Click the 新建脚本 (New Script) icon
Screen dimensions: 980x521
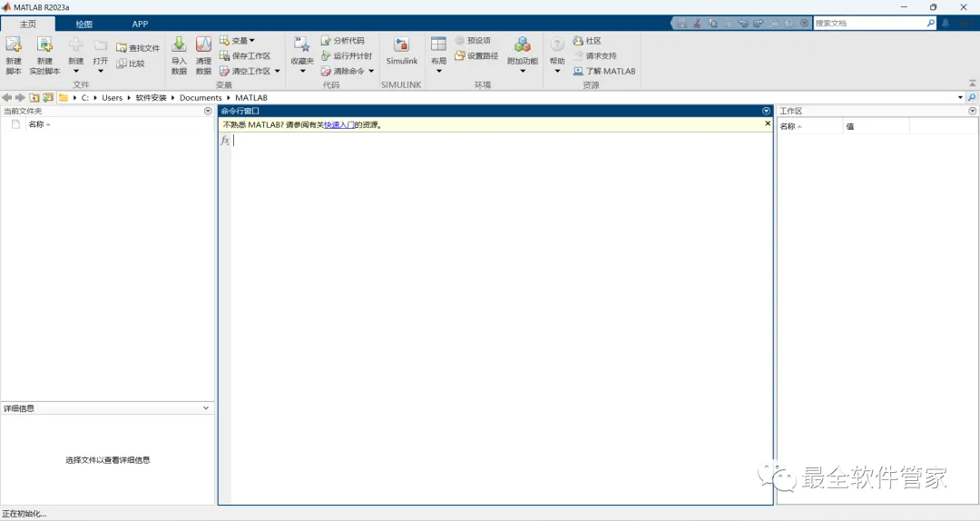[x=13, y=44]
